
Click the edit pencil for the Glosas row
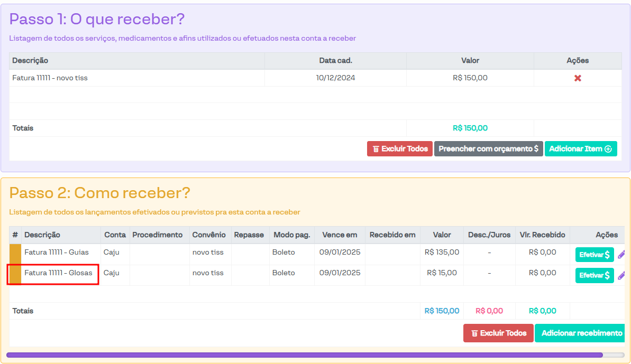[x=621, y=275]
